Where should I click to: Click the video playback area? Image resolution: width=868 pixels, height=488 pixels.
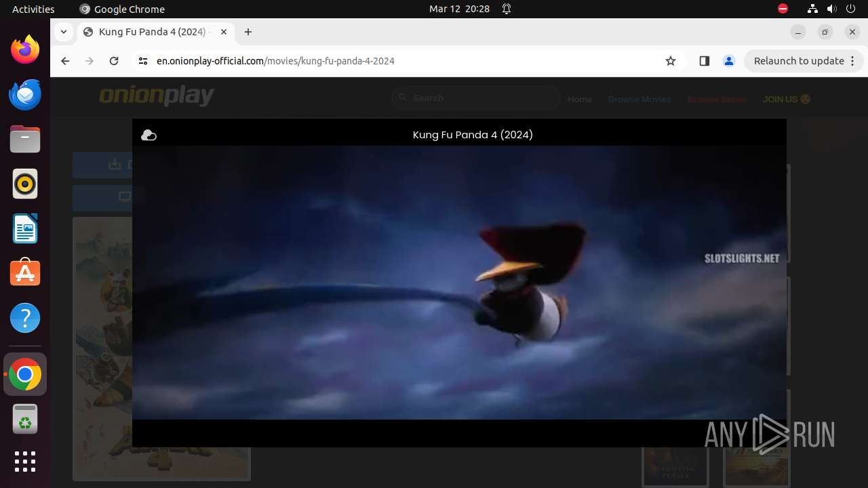[459, 283]
